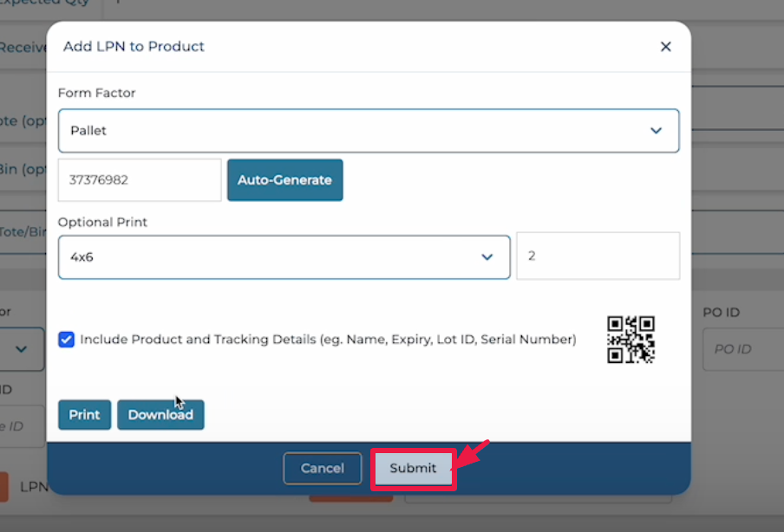Toggle Include Product and Tracking Details checkbox

click(x=66, y=340)
